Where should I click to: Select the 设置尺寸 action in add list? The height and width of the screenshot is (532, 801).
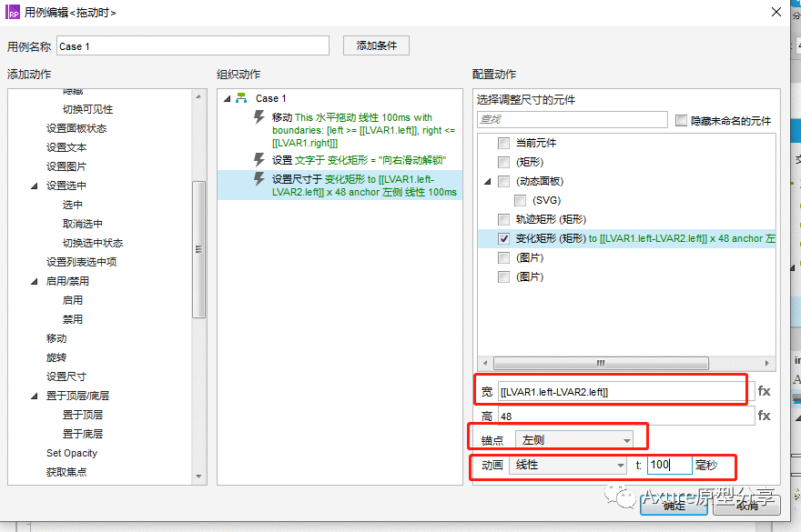click(x=66, y=376)
